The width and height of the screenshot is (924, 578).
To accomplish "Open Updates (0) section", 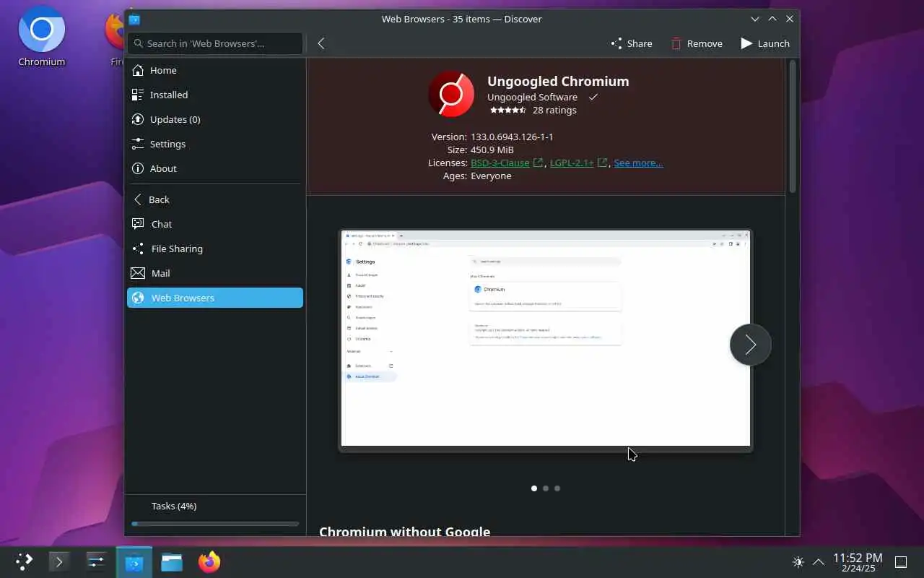I will 215,119.
